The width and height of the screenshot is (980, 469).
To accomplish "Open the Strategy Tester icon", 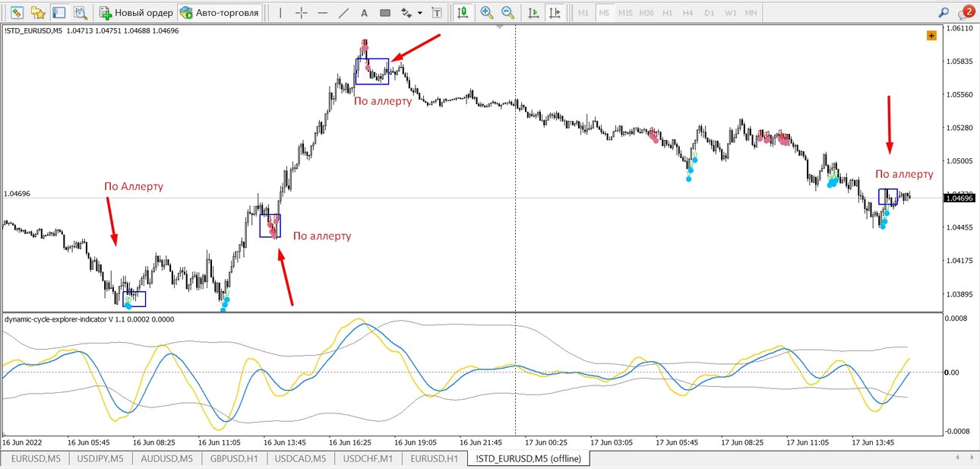I will (x=81, y=13).
